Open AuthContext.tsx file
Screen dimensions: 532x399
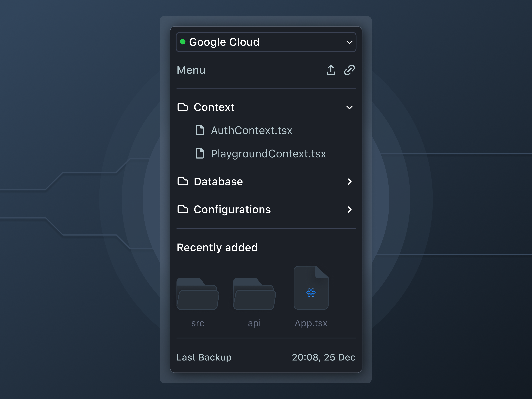[x=252, y=131]
